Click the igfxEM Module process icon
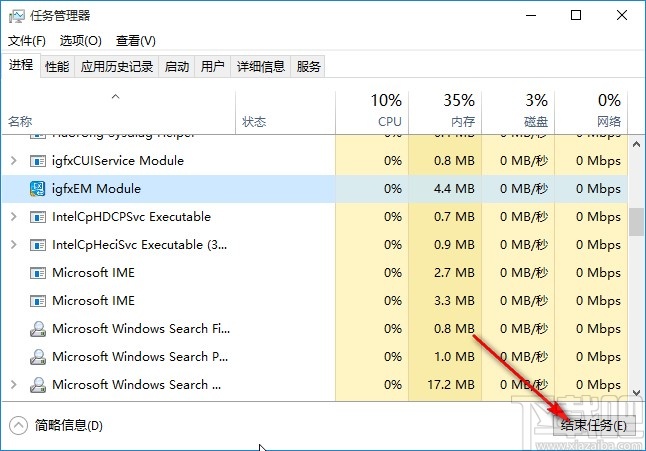The image size is (646, 451). [x=37, y=189]
